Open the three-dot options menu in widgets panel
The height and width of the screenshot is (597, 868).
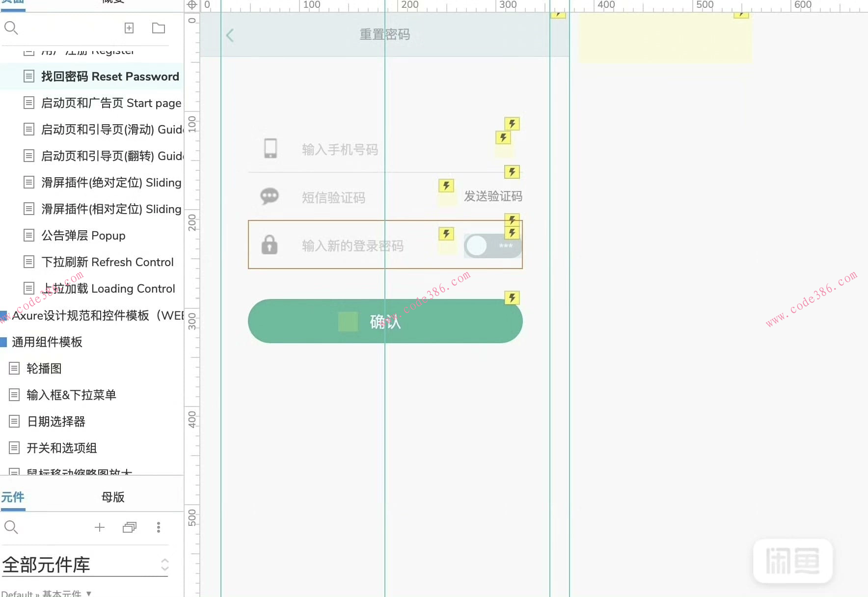[158, 527]
